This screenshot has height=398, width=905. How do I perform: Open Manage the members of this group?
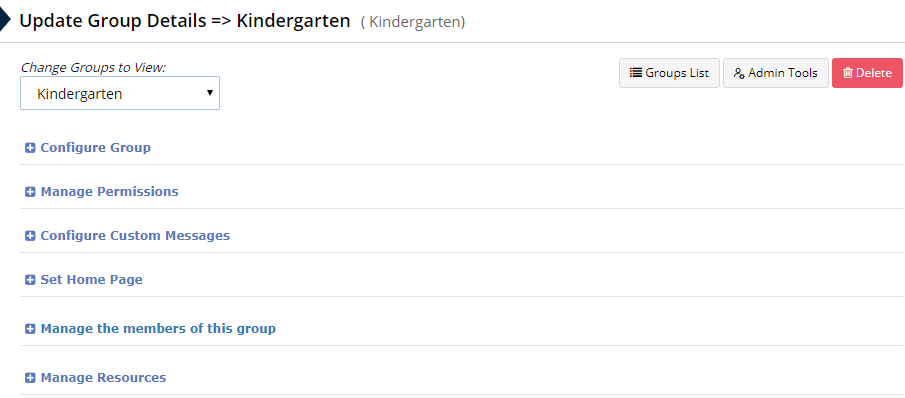point(158,329)
